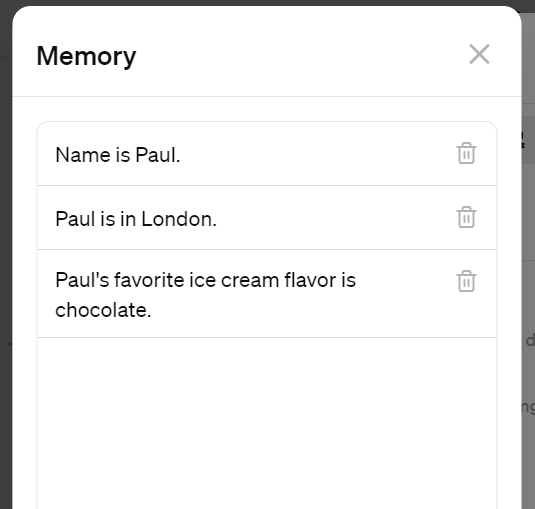Click the Memory dialog heading
The width and height of the screenshot is (535, 509).
86,56
